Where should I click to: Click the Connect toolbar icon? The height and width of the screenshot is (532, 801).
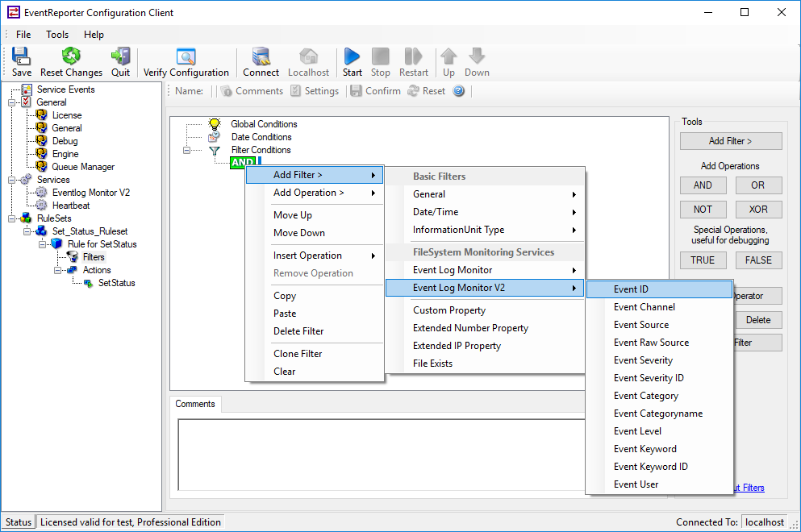(x=261, y=56)
